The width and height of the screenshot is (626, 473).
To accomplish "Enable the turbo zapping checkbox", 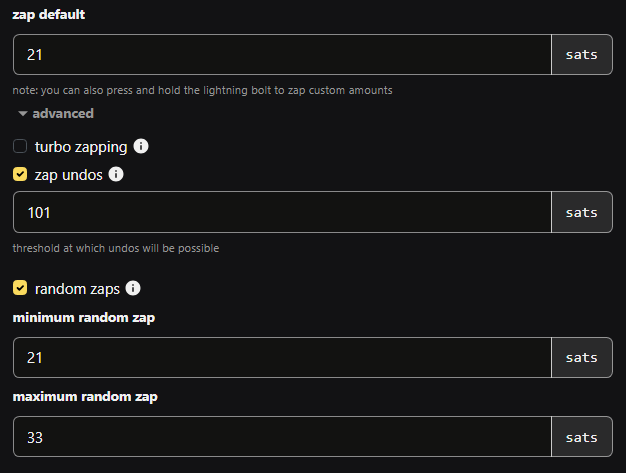I will 20,146.
